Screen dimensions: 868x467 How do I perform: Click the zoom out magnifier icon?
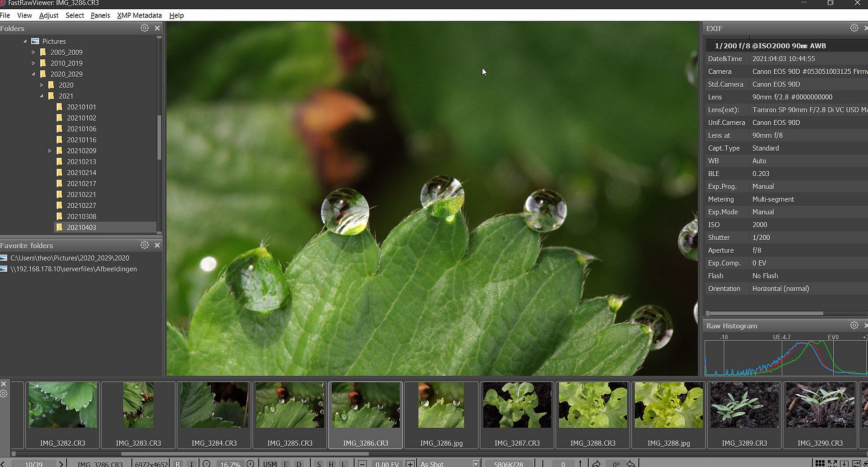tap(207, 464)
